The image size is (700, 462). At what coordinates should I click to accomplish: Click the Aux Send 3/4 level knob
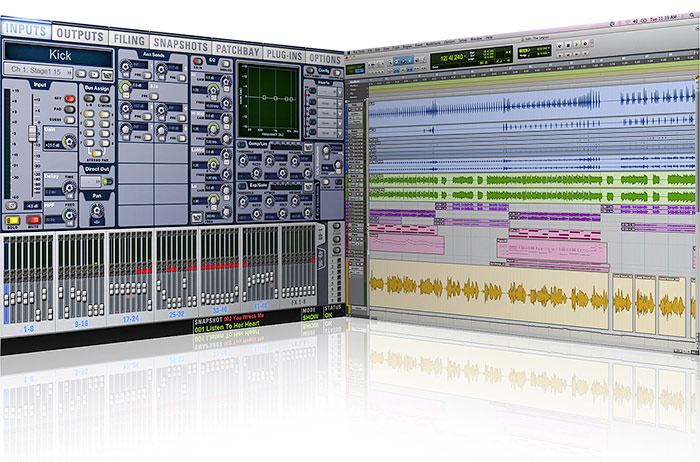125,87
